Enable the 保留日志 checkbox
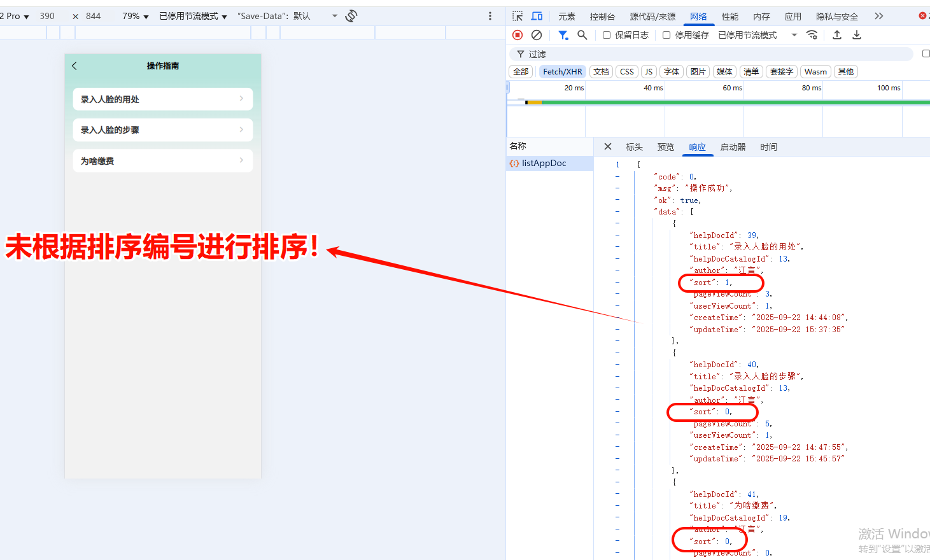Image resolution: width=930 pixels, height=560 pixels. click(606, 35)
